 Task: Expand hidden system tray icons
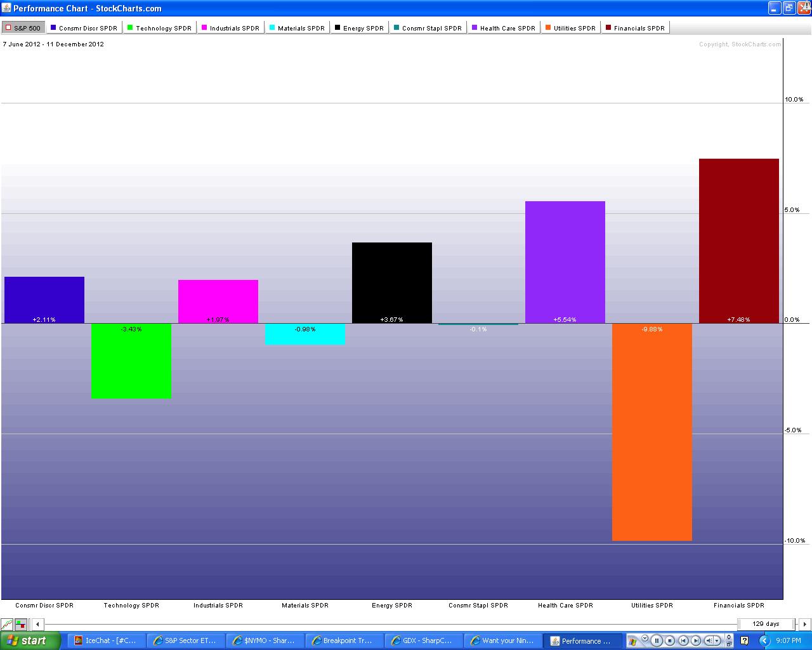click(x=764, y=640)
